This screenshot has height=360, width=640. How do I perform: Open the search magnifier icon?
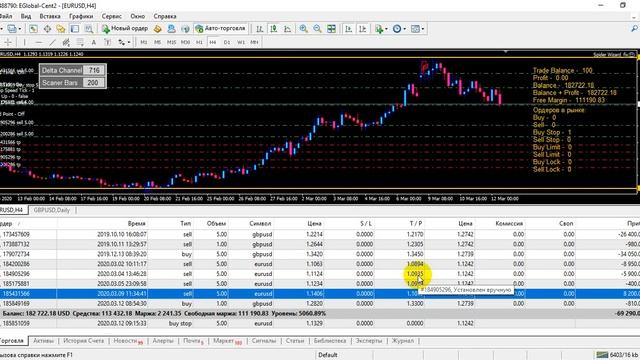[634, 29]
